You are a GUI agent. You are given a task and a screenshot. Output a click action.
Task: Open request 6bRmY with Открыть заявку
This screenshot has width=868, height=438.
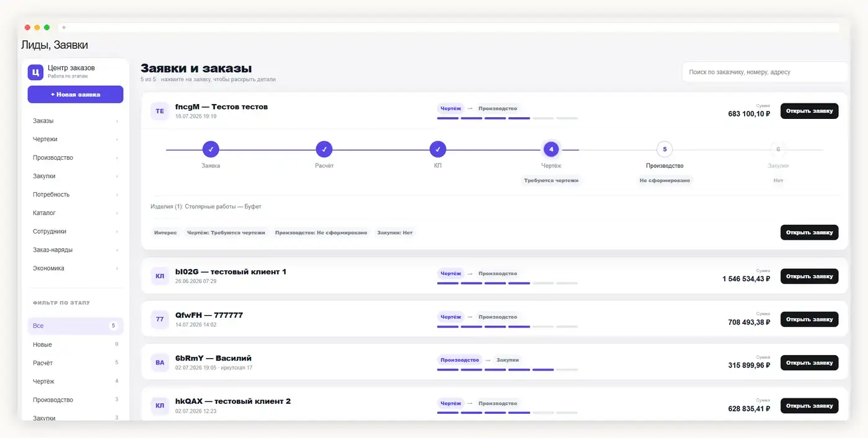tap(809, 363)
